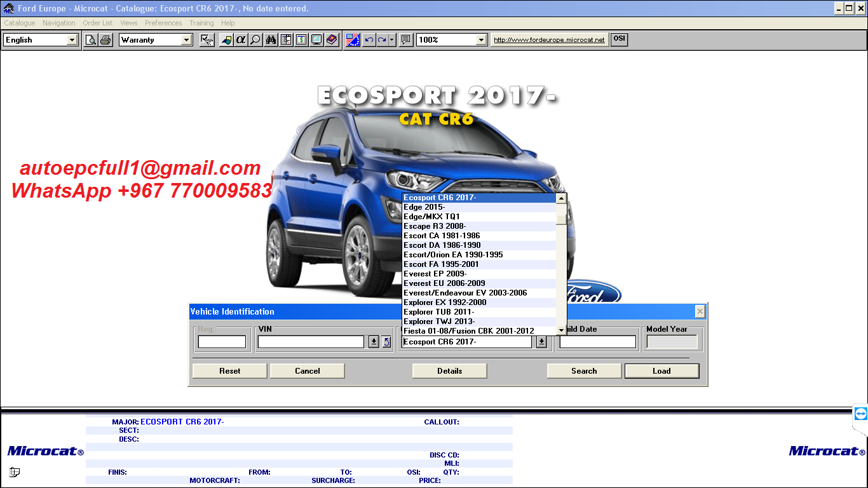This screenshot has width=868, height=488.
Task: Open the Navigation menu
Action: [x=59, y=23]
